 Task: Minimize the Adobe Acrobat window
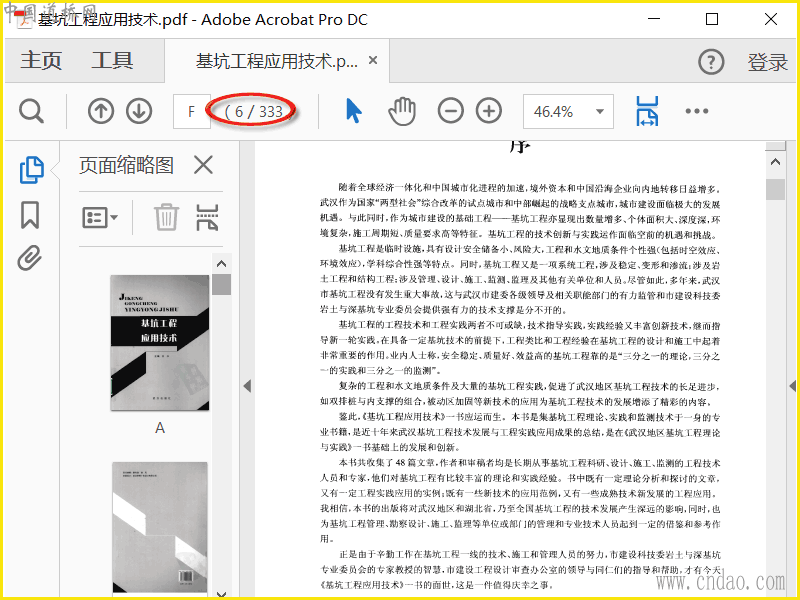pyautogui.click(x=654, y=19)
